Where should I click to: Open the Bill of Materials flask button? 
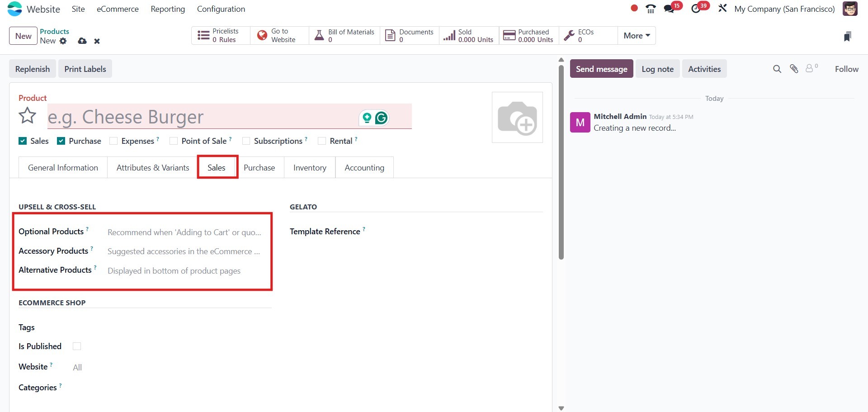[344, 35]
